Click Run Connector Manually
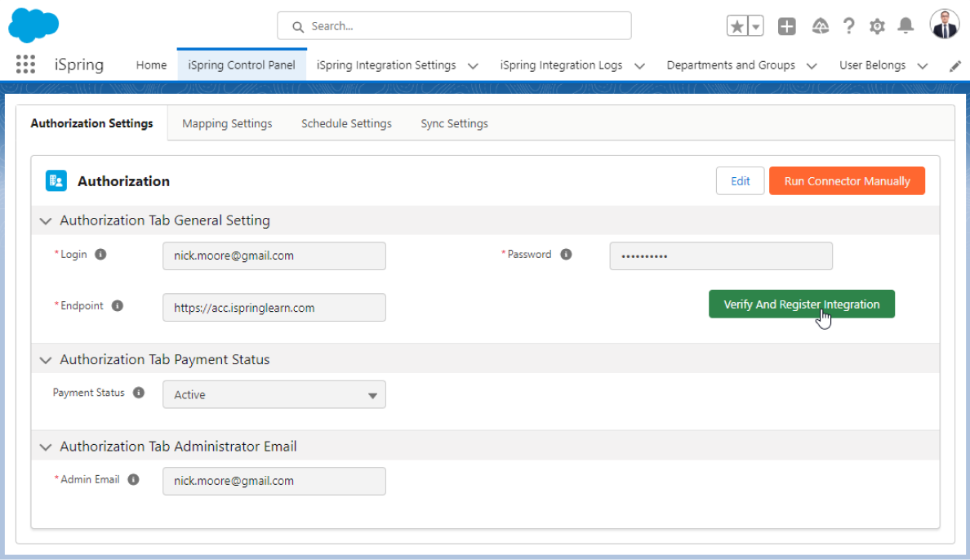Image resolution: width=970 pixels, height=560 pixels. [x=847, y=180]
